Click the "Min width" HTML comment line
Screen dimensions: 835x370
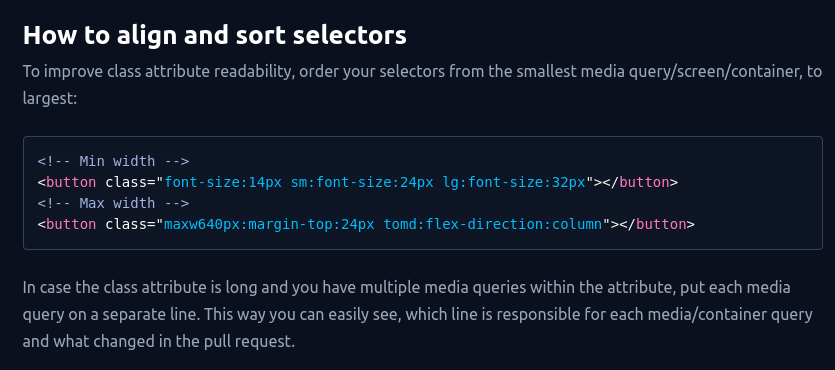click(x=113, y=161)
